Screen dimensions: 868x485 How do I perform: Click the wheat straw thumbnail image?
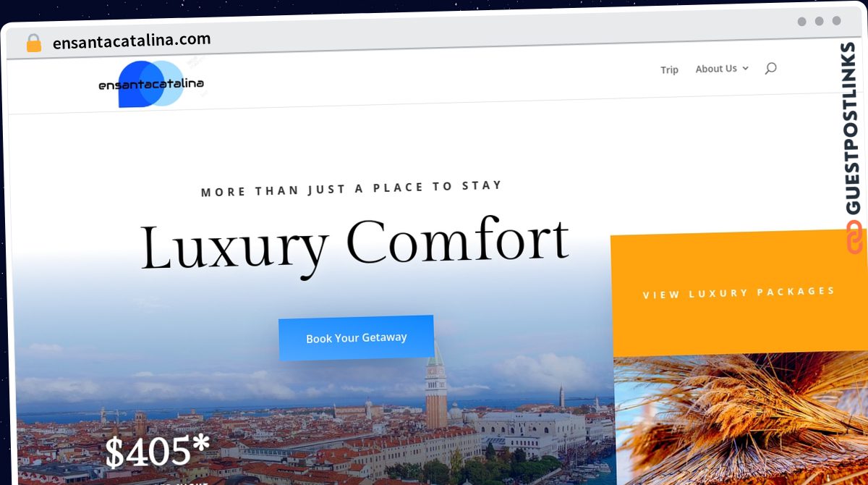(741, 420)
